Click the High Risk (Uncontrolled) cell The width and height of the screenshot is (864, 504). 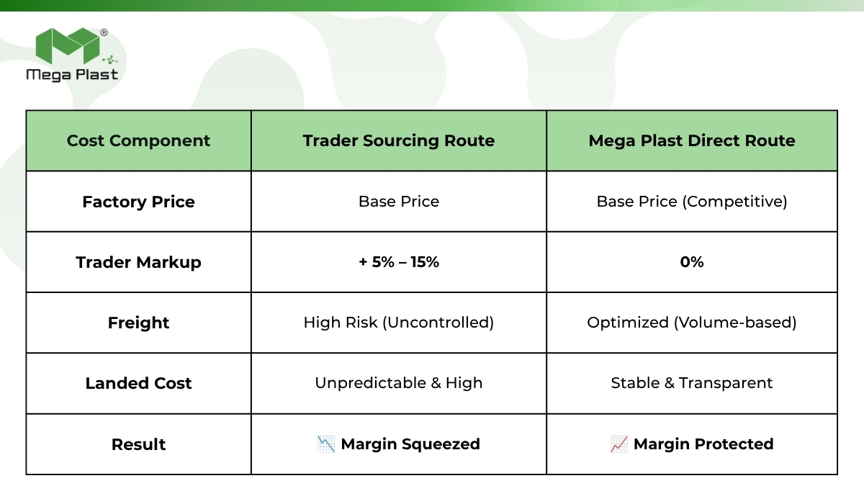click(399, 323)
